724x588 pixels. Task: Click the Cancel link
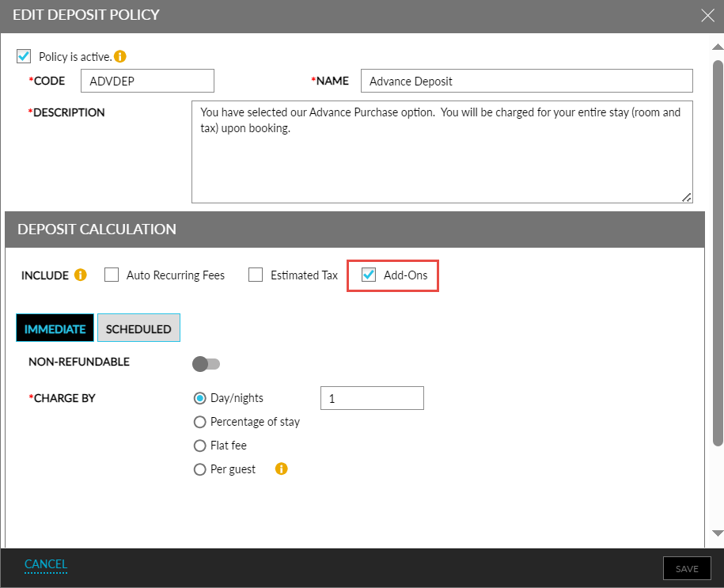click(46, 564)
